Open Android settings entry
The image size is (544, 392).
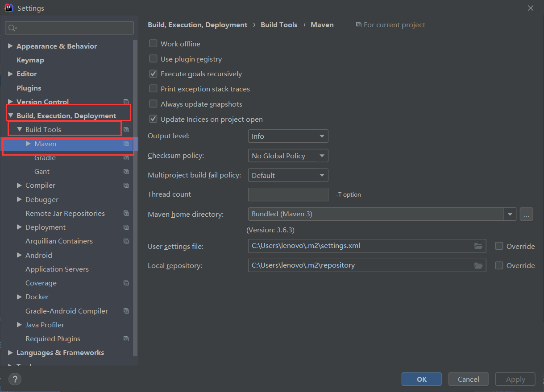coord(39,255)
